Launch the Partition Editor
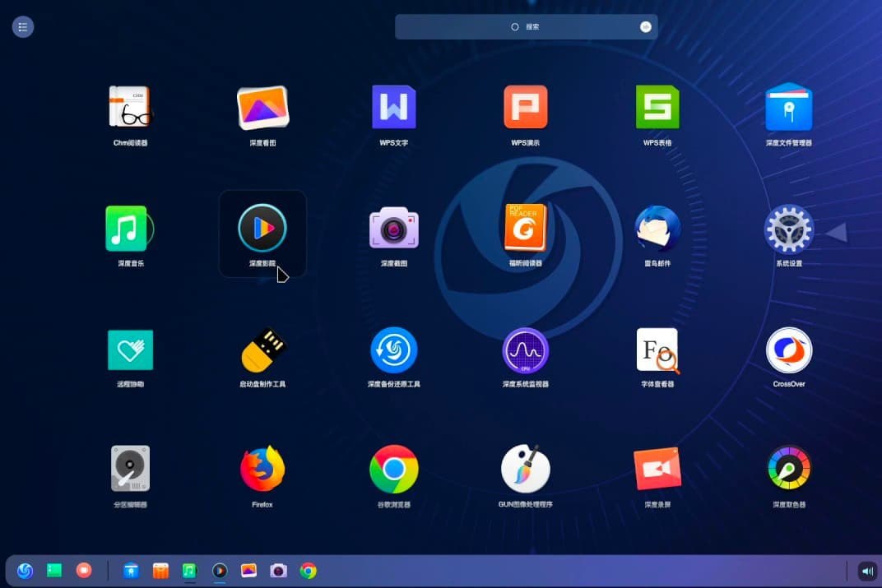Viewport: 882px width, 588px height. (130, 468)
